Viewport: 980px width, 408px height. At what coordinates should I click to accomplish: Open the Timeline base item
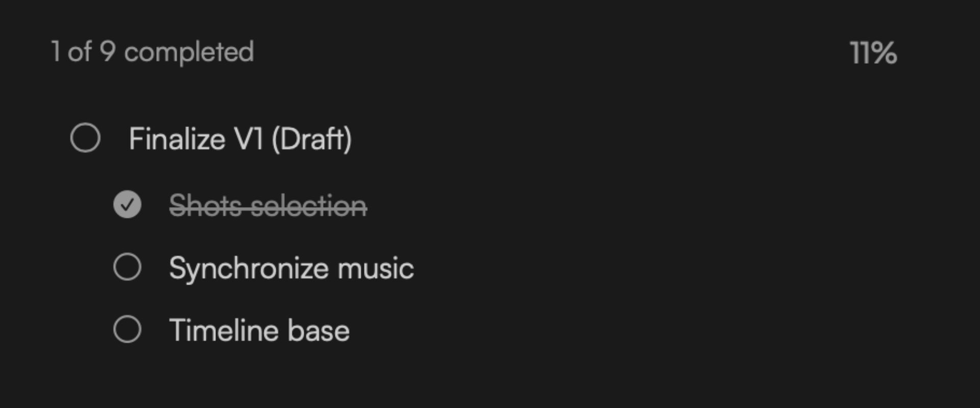point(259,330)
